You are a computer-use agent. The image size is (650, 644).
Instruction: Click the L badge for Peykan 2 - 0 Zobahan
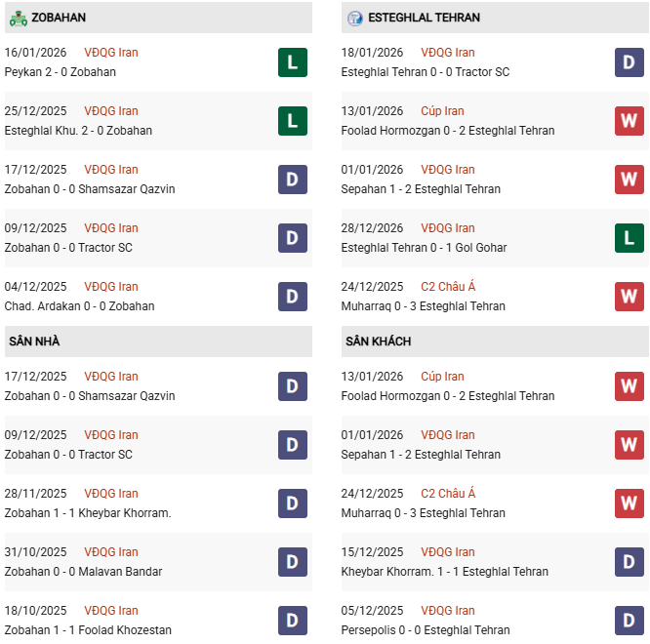[293, 62]
